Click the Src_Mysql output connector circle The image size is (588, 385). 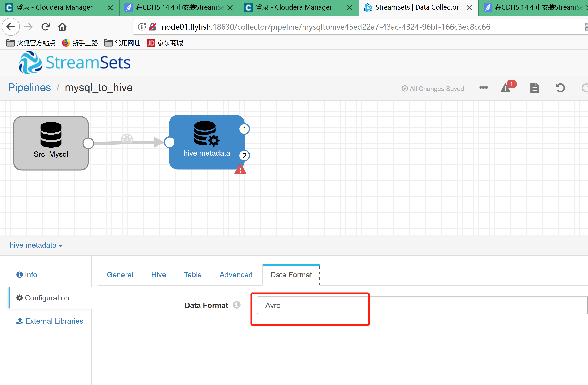point(88,143)
